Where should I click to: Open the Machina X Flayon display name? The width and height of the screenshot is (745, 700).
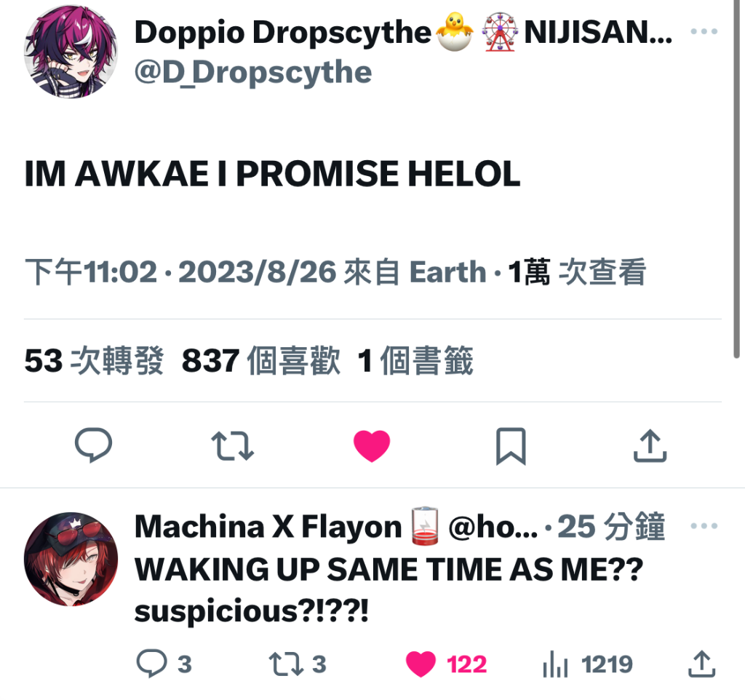pyautogui.click(x=268, y=527)
